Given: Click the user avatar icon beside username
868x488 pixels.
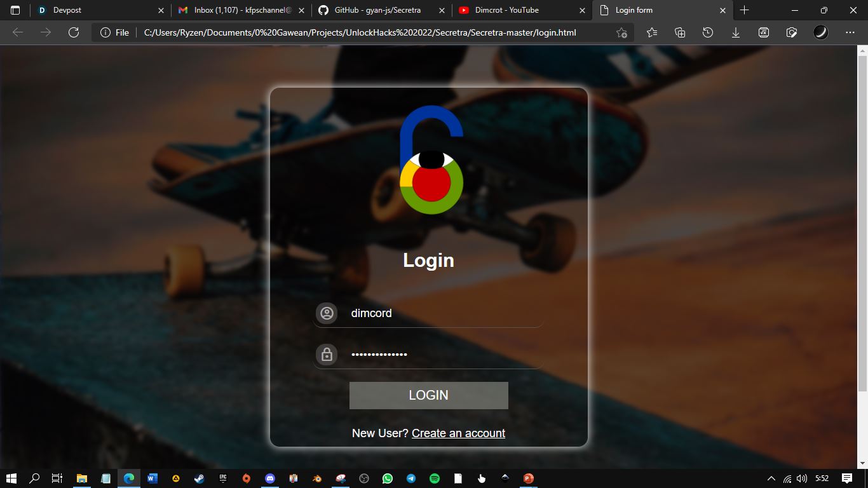Looking at the screenshot, I should (327, 313).
